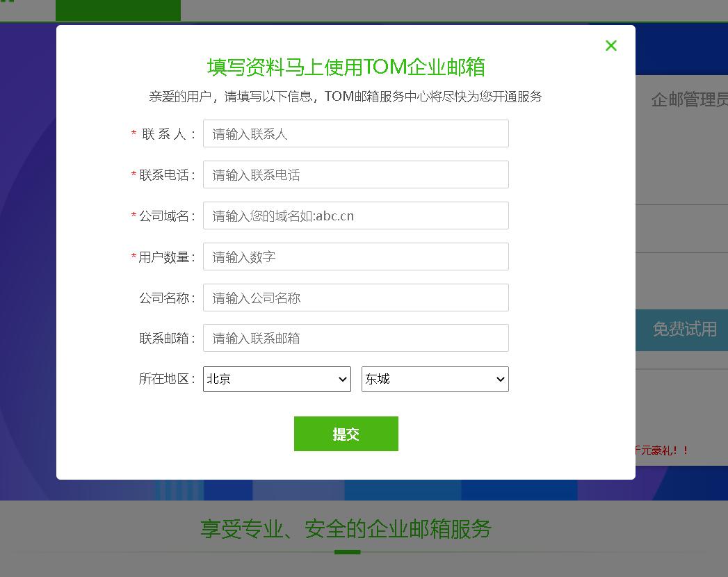This screenshot has width=728, height=577.
Task: Click the 联系人 contact name field
Action: tap(355, 133)
